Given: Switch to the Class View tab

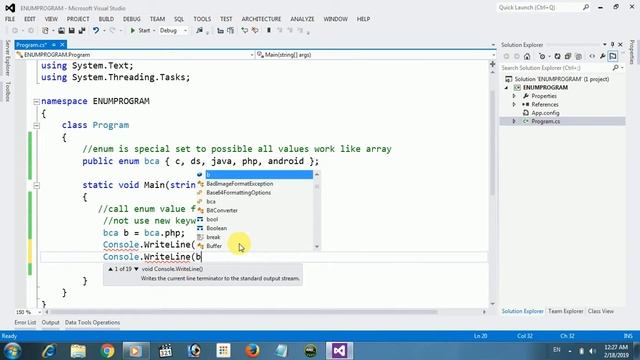Looking at the screenshot, I should point(601,311).
